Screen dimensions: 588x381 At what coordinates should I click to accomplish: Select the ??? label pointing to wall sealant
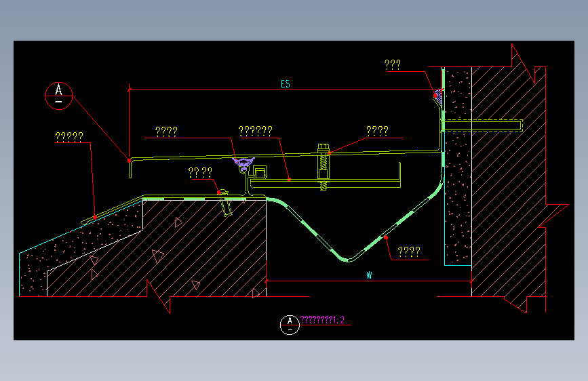point(393,64)
